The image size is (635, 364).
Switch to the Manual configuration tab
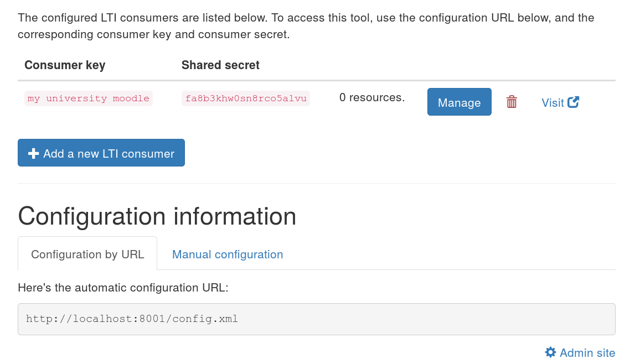pyautogui.click(x=228, y=254)
